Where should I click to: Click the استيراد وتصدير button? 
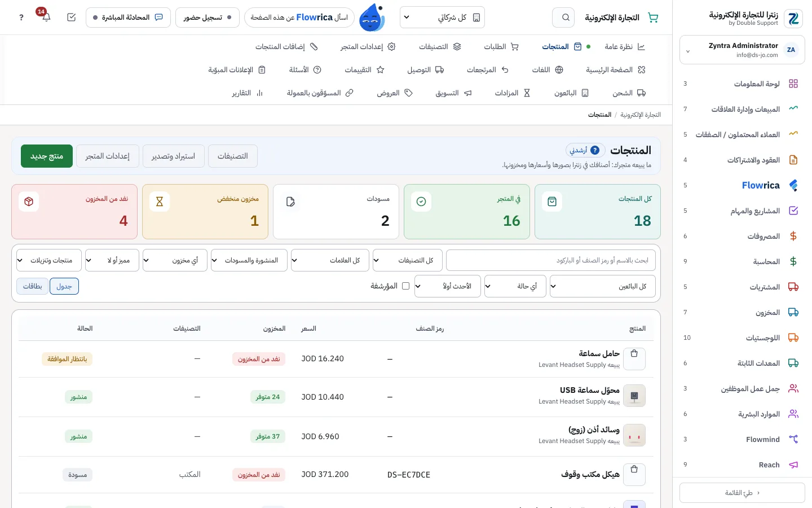pyautogui.click(x=173, y=156)
